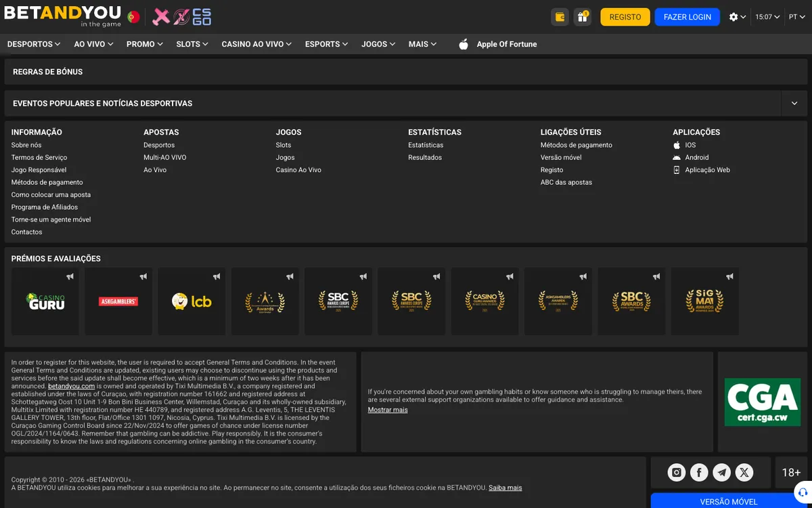Open AskGamblers red logo tile

tap(118, 301)
